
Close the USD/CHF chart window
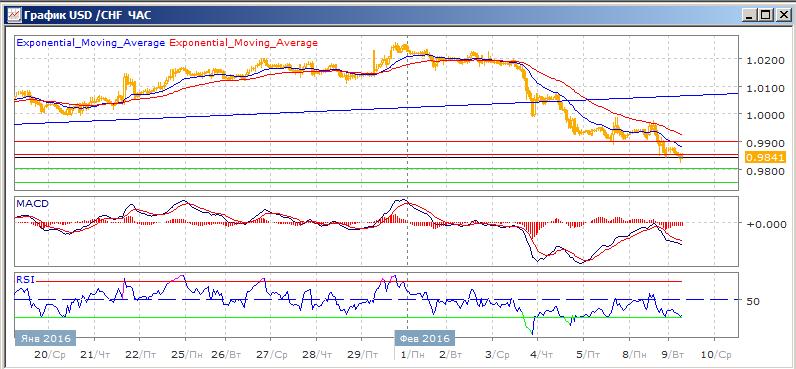point(781,15)
